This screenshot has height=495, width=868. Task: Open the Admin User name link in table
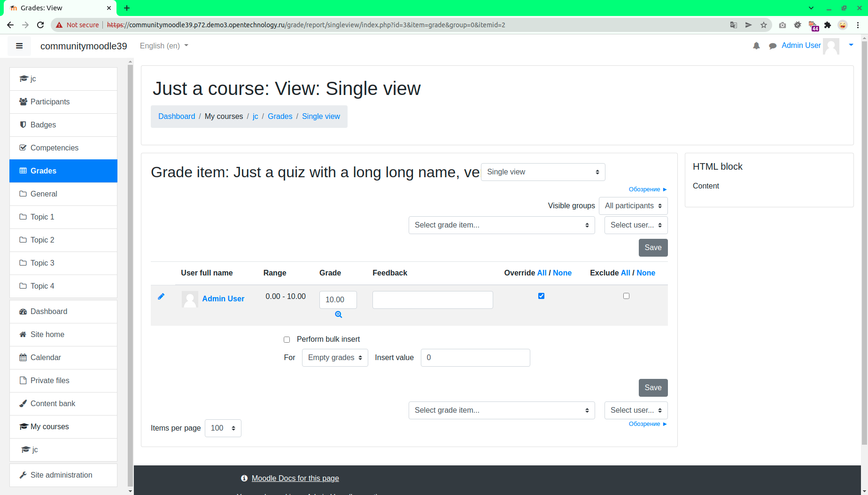[223, 299]
